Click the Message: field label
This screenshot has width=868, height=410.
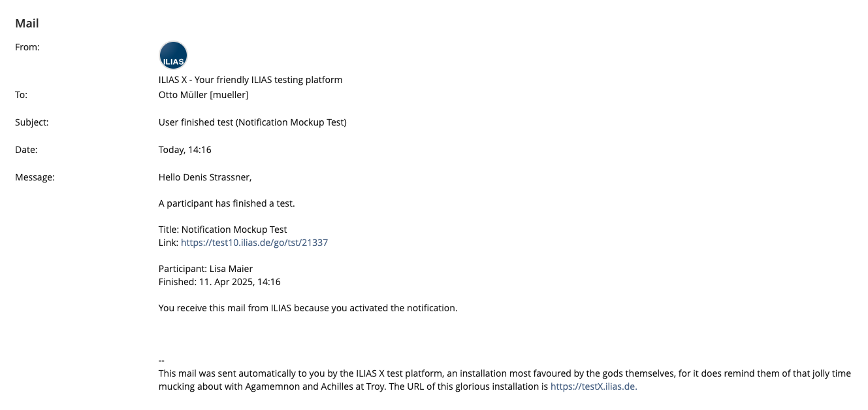[x=35, y=177]
